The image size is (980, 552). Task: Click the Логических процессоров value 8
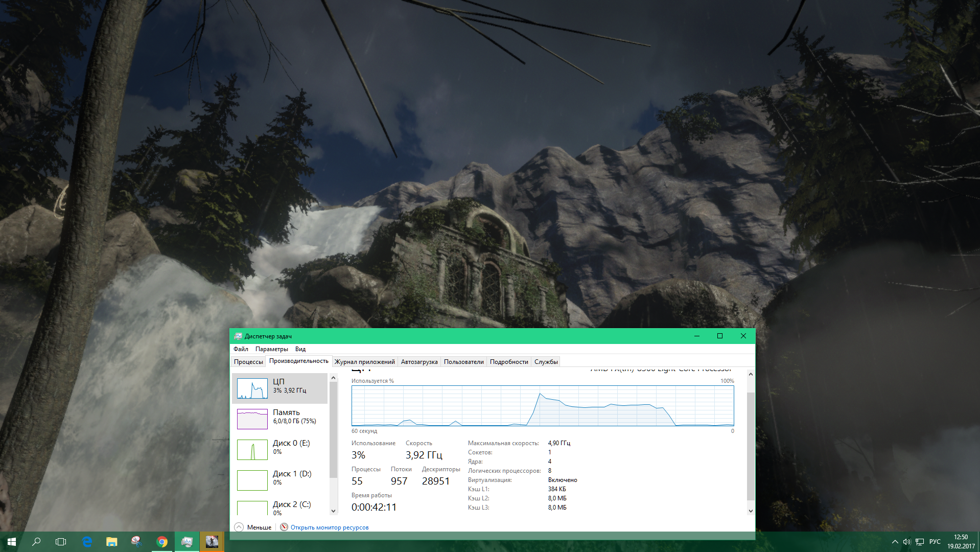click(550, 471)
